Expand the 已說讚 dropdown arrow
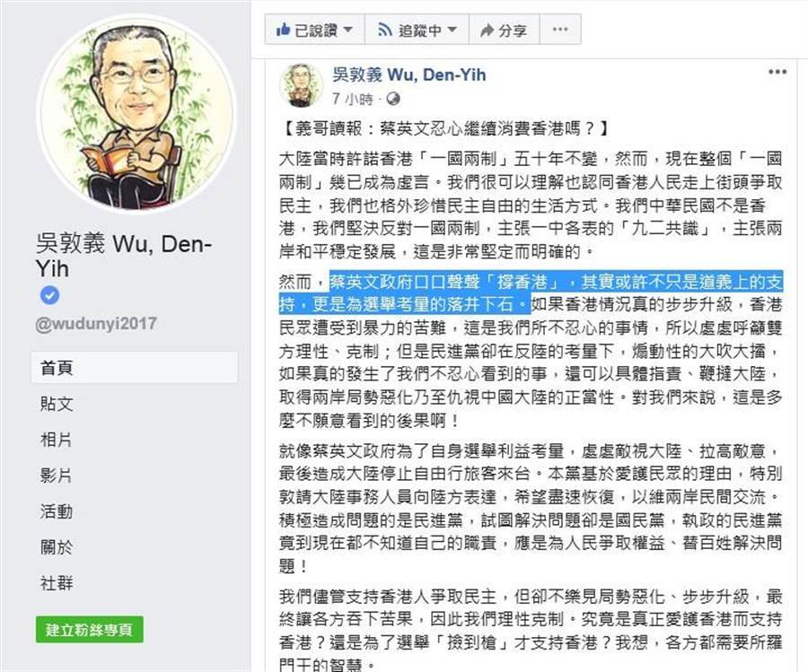Image resolution: width=808 pixels, height=672 pixels. tap(347, 30)
